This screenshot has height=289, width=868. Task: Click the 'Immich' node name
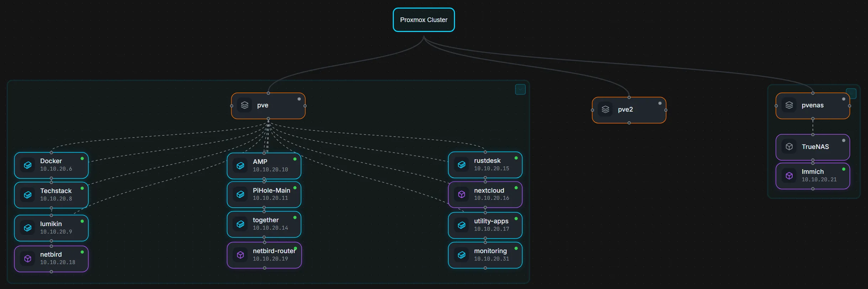coord(813,172)
